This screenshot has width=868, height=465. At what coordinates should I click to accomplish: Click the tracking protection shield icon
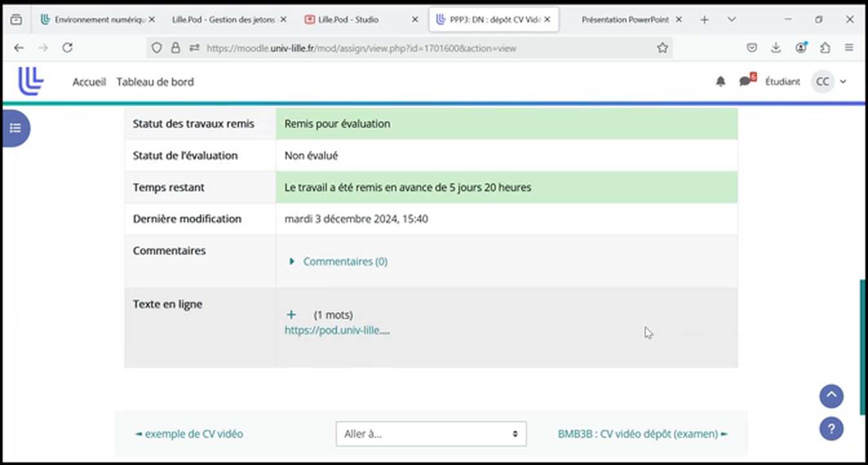pyautogui.click(x=155, y=48)
